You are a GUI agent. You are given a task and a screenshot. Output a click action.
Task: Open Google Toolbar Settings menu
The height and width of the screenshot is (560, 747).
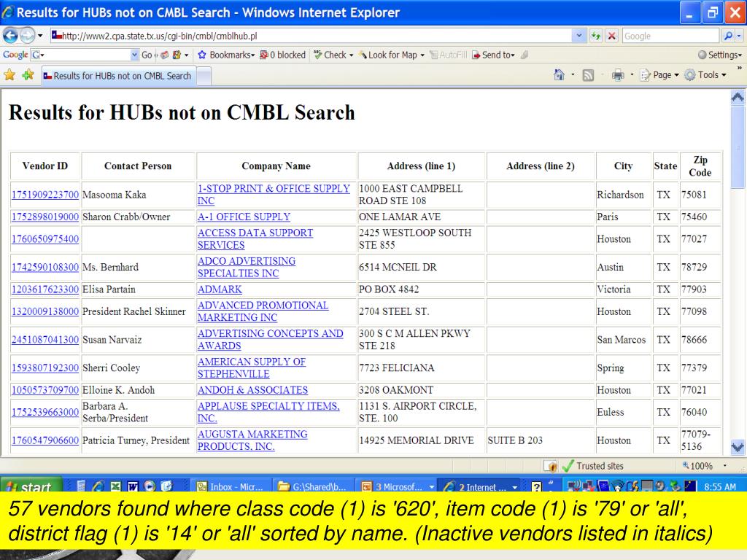[719, 55]
